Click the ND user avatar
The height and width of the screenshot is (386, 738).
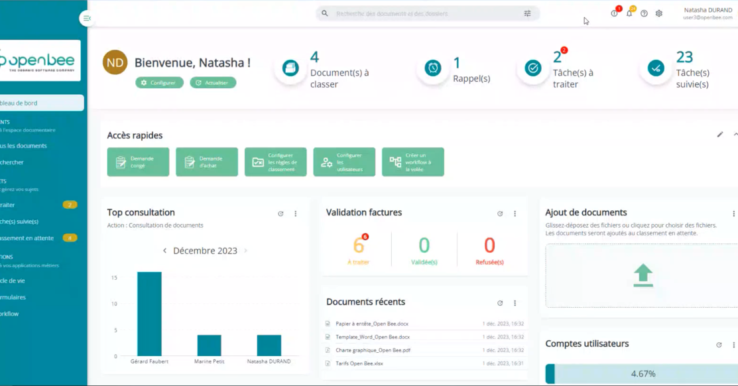115,63
